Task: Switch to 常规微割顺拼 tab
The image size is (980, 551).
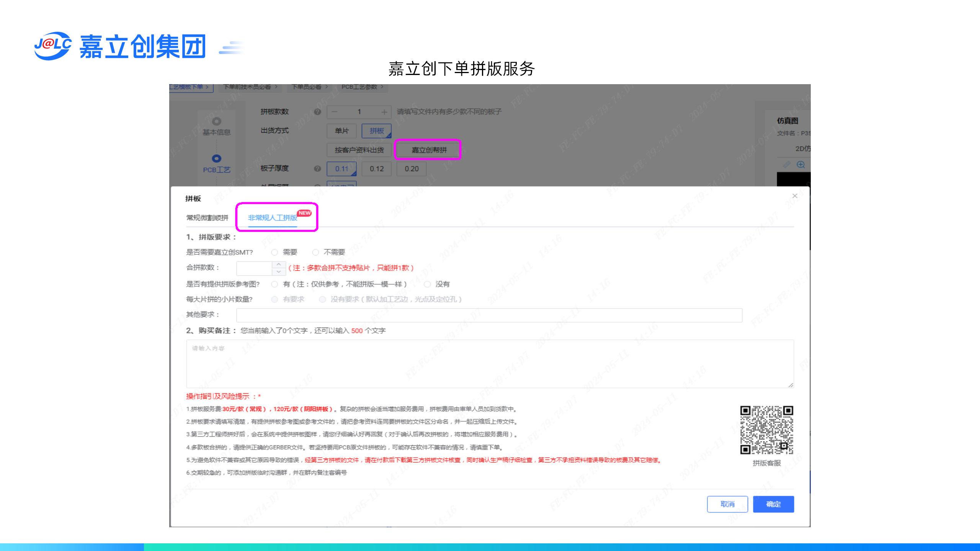Action: click(x=207, y=218)
